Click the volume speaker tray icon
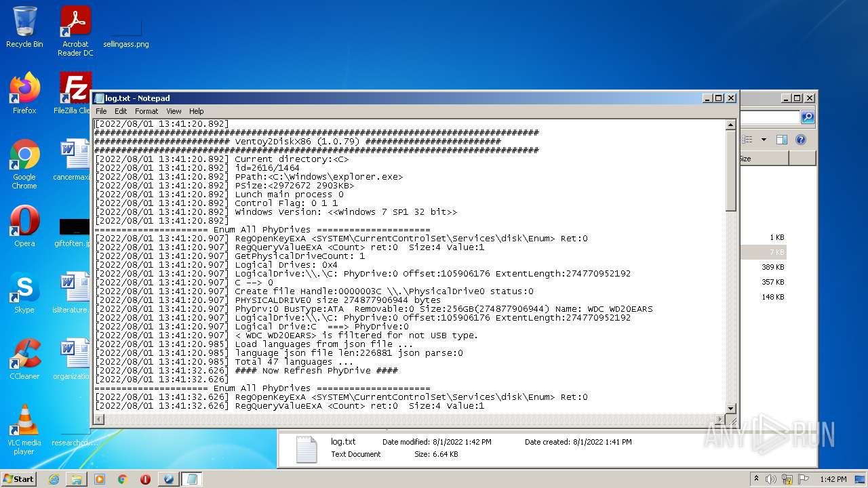 pos(771,479)
